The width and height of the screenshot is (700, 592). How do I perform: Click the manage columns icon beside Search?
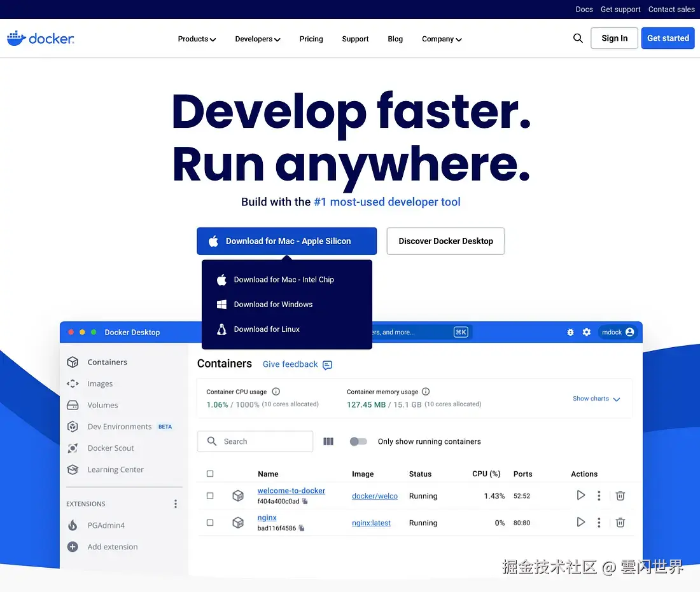click(328, 441)
